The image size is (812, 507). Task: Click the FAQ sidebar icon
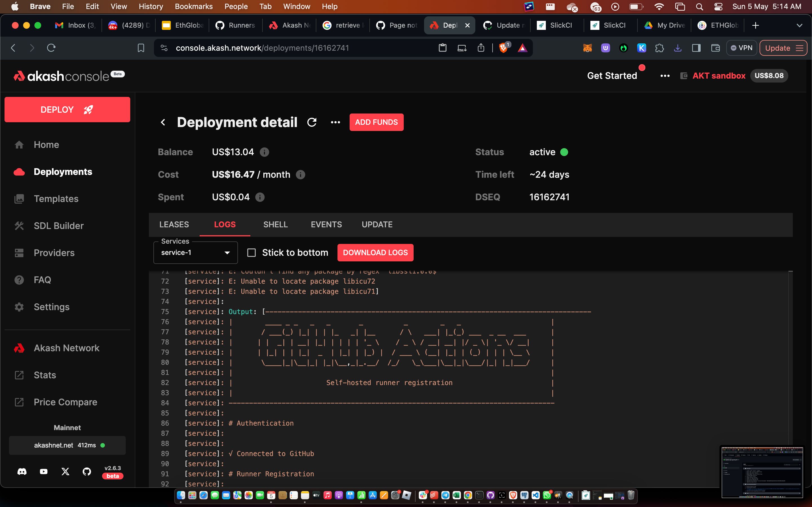(19, 279)
